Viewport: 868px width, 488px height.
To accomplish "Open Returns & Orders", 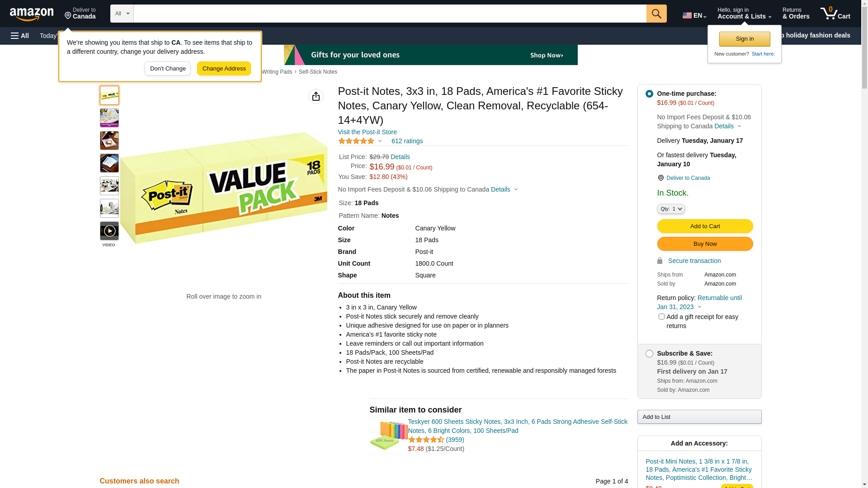I will tap(796, 14).
